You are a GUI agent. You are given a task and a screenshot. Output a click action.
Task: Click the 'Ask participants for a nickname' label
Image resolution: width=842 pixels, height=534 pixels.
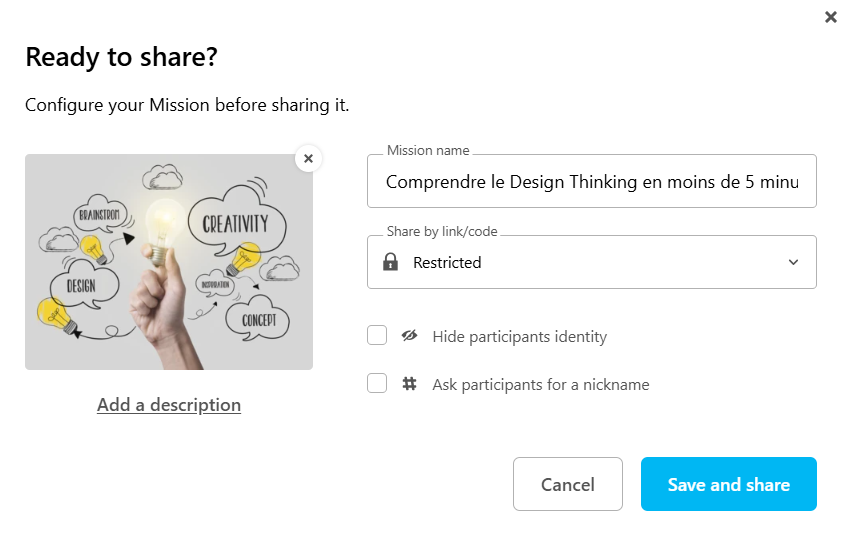[540, 384]
